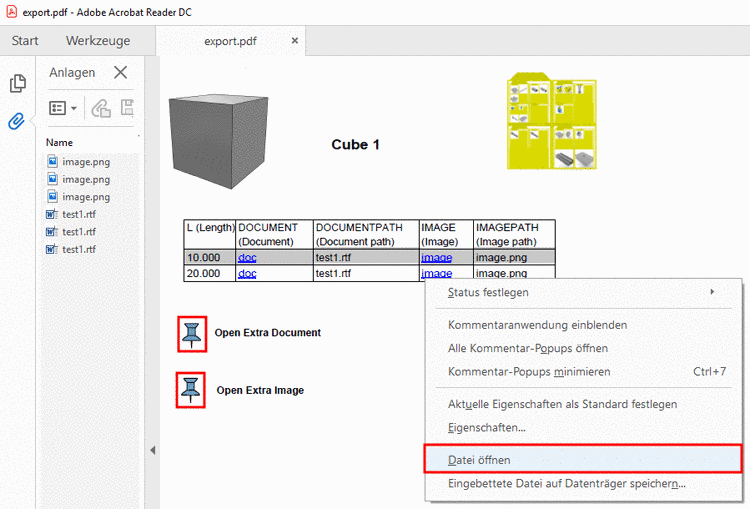750x509 pixels.
Task: Switch to the Werkzeuge tab
Action: 98,41
